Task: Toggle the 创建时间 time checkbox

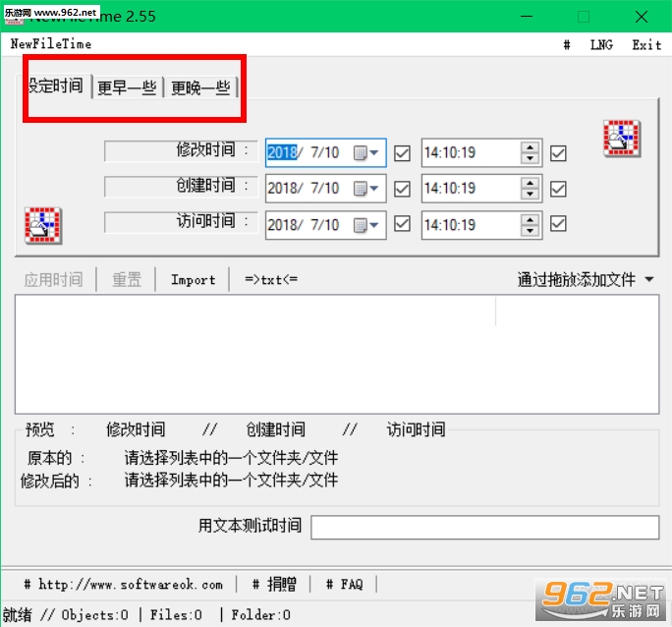Action: [x=558, y=189]
